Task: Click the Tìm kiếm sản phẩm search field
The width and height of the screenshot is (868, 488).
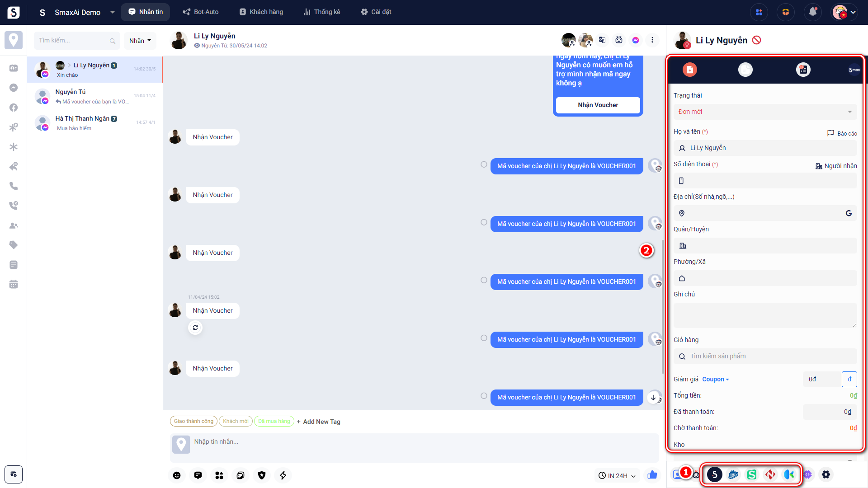Action: pos(765,356)
